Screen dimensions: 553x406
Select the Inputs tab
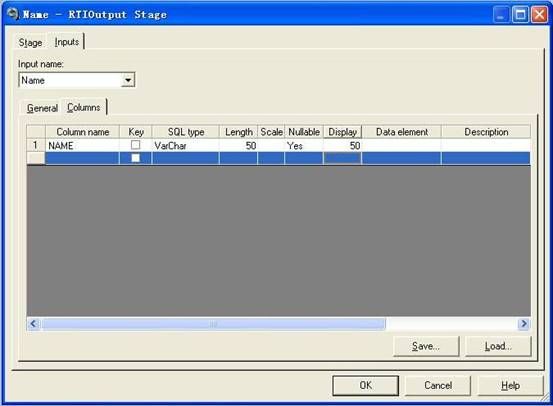[x=67, y=42]
